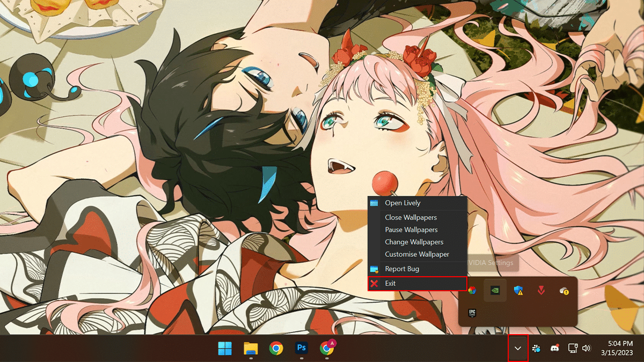Click the colorful ball tray icon
The image size is (644, 362).
472,290
